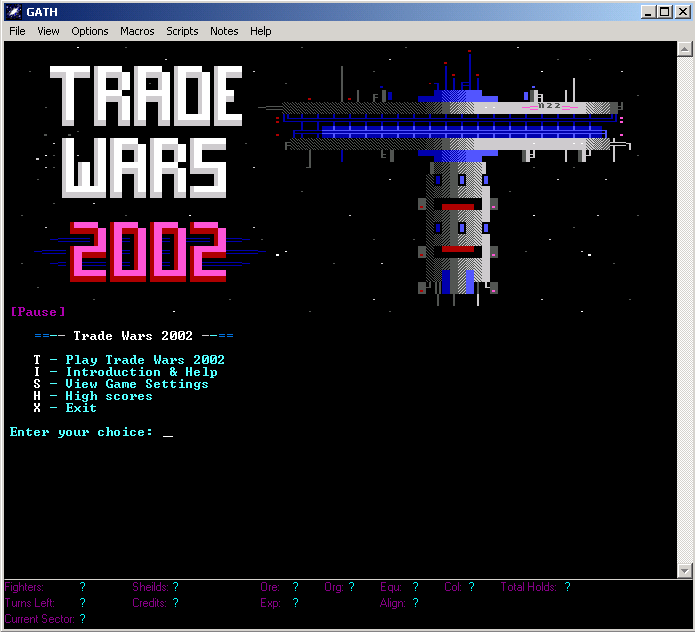Open the Macros menu
The height and width of the screenshot is (632, 695).
pyautogui.click(x=137, y=31)
